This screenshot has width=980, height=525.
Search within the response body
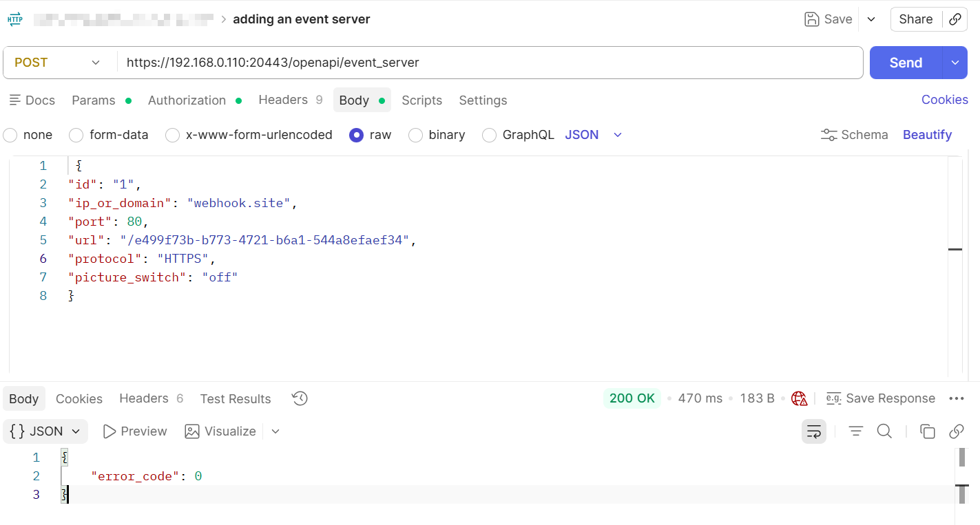pyautogui.click(x=884, y=431)
